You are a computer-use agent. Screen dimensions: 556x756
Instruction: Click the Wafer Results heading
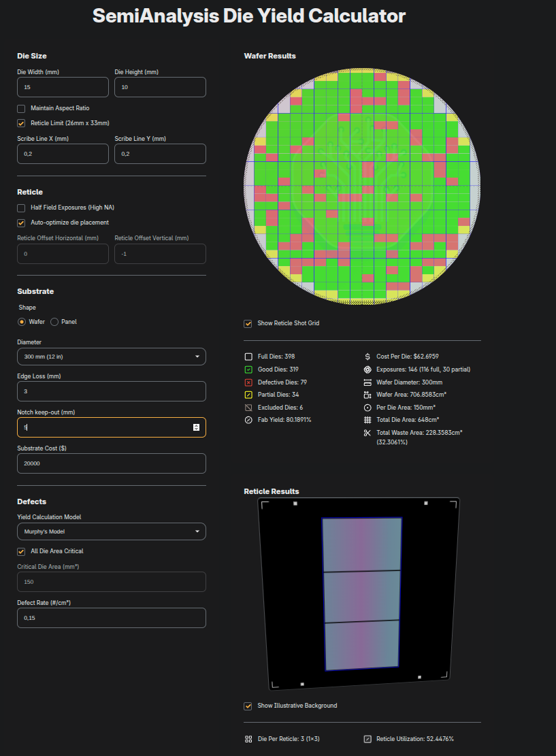(270, 56)
